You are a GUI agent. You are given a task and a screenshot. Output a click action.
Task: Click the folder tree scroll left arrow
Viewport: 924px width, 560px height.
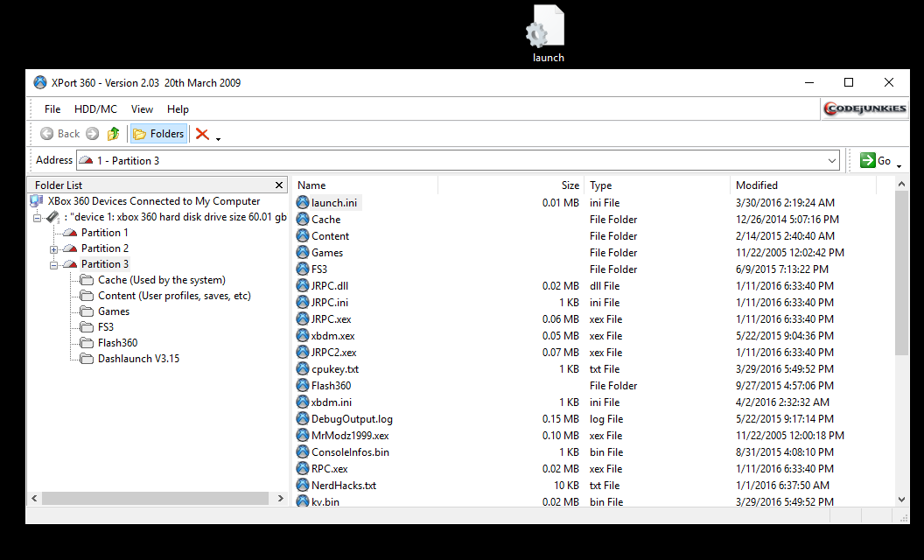(x=34, y=498)
